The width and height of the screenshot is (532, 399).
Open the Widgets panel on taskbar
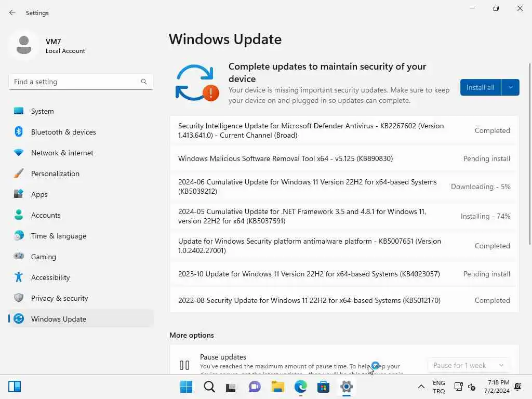[15, 387]
